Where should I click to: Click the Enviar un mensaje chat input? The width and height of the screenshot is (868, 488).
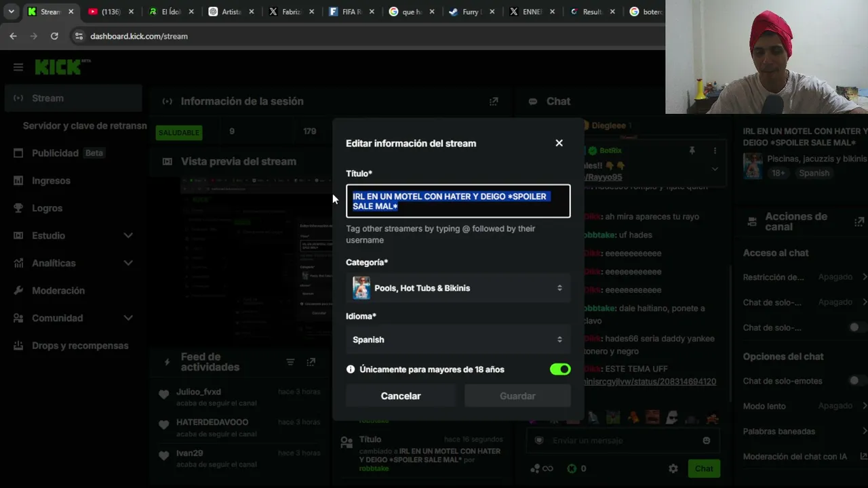tap(623, 441)
